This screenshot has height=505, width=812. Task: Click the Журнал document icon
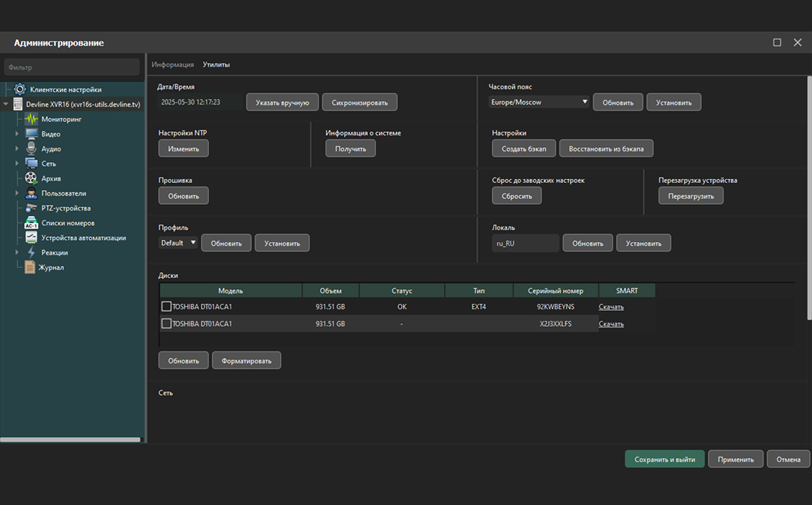click(29, 267)
